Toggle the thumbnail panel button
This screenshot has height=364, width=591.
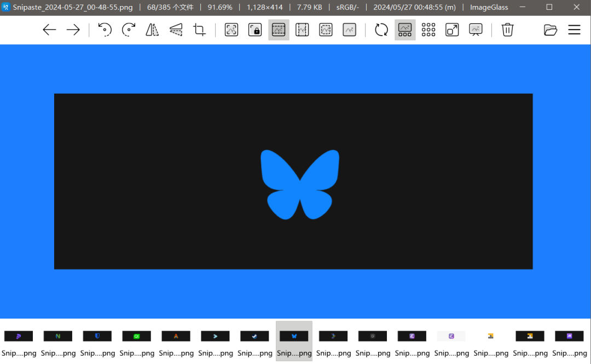click(x=405, y=30)
